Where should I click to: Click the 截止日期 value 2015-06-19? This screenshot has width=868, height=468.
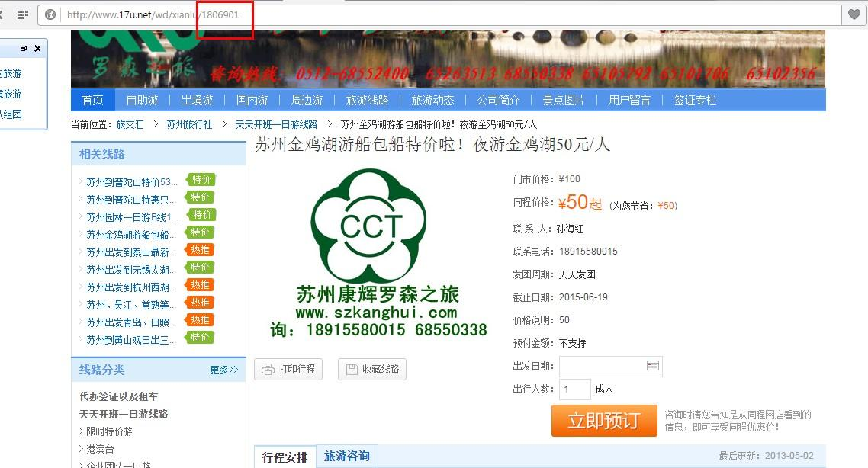coord(583,297)
